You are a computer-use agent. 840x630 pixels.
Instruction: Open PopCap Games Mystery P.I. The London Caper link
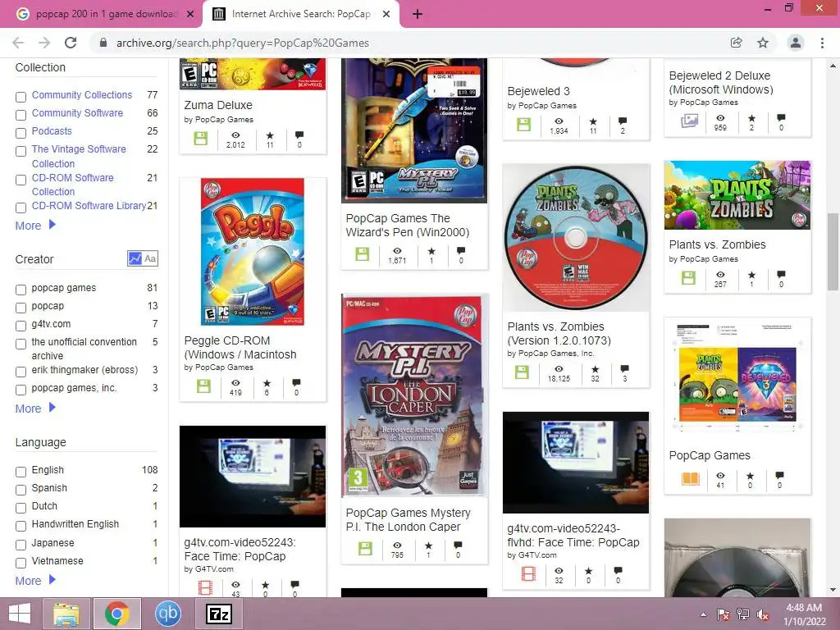point(409,519)
